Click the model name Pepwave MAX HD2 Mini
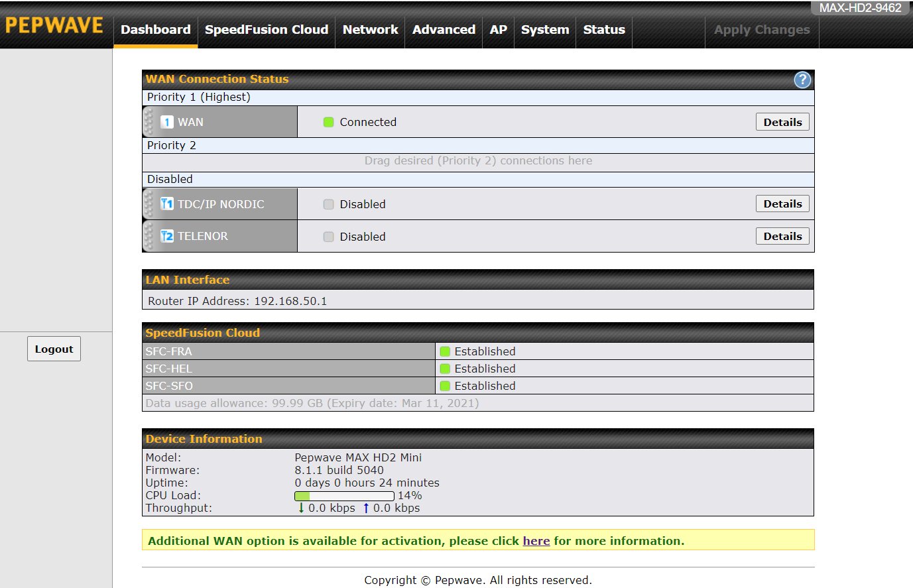This screenshot has height=588, width=913. tap(358, 457)
